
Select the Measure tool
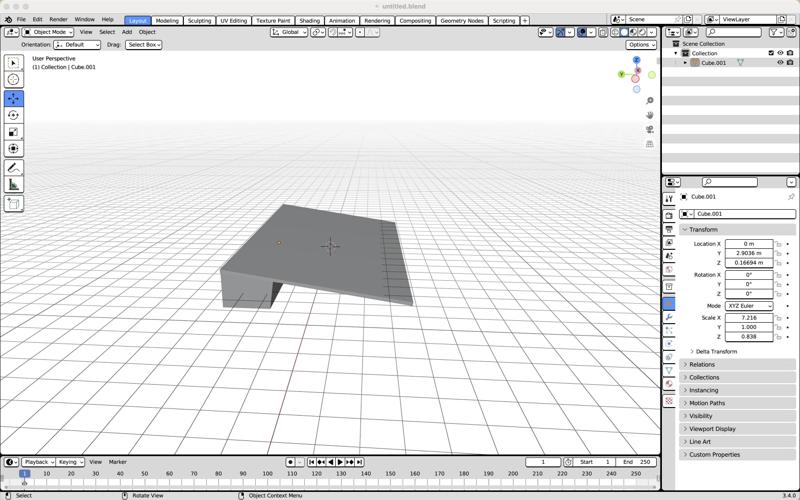tap(14, 185)
